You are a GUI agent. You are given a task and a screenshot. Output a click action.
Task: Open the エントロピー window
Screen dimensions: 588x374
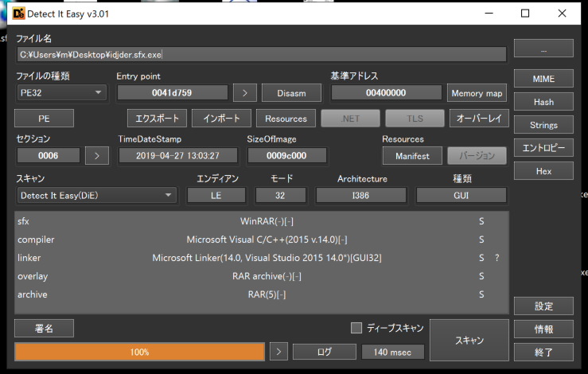(543, 148)
